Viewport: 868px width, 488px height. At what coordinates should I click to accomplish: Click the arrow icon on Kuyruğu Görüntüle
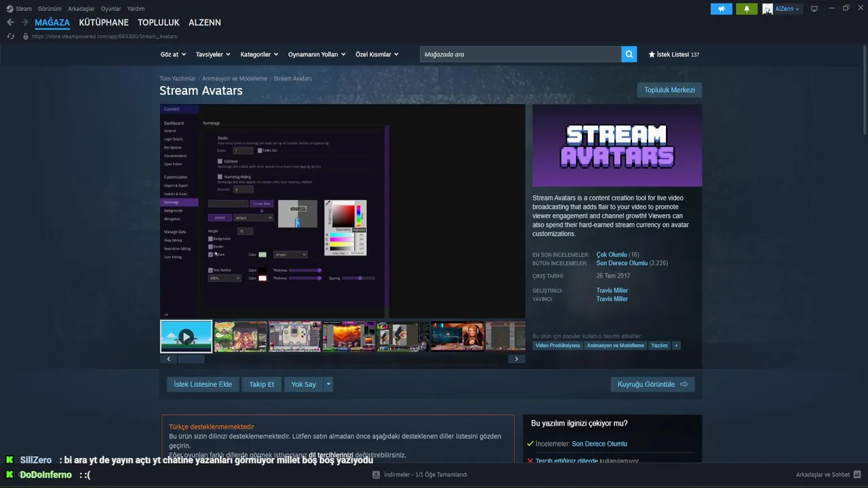pos(684,384)
